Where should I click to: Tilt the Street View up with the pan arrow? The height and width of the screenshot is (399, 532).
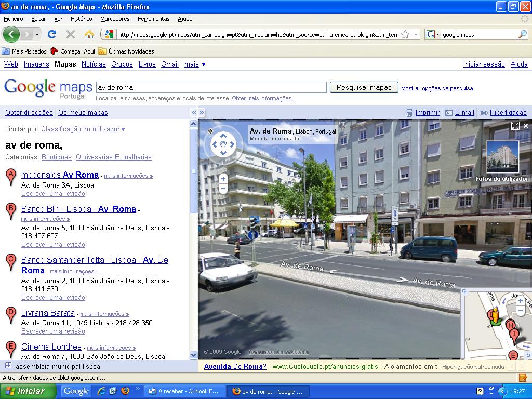click(223, 136)
